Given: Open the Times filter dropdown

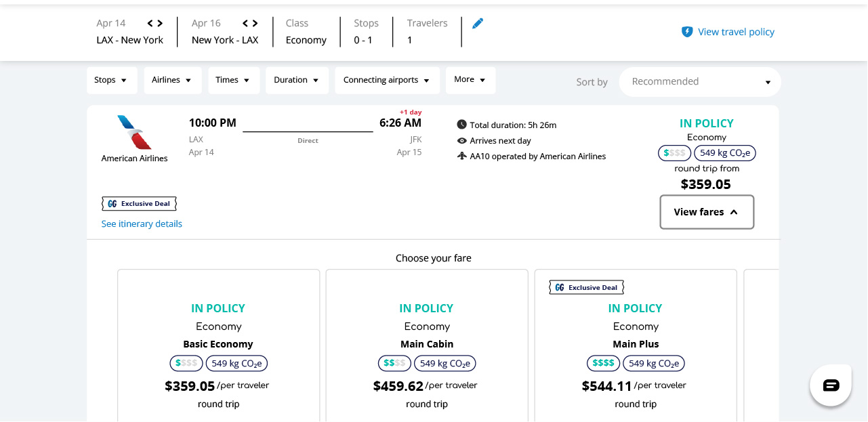Looking at the screenshot, I should coord(234,80).
